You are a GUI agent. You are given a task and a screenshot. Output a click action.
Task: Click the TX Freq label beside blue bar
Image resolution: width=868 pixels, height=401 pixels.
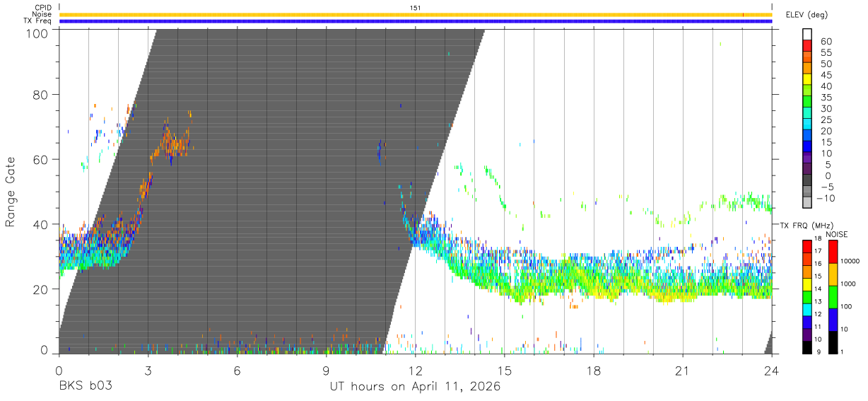37,21
